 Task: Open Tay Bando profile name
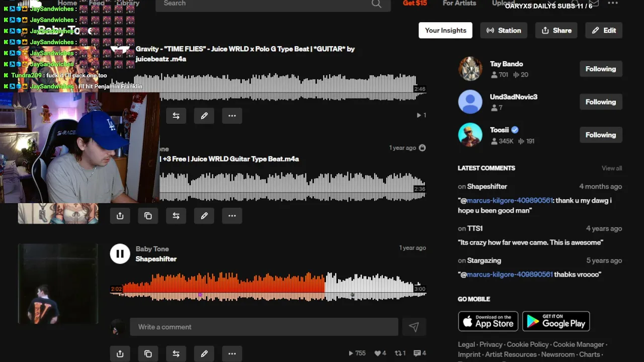click(x=506, y=64)
